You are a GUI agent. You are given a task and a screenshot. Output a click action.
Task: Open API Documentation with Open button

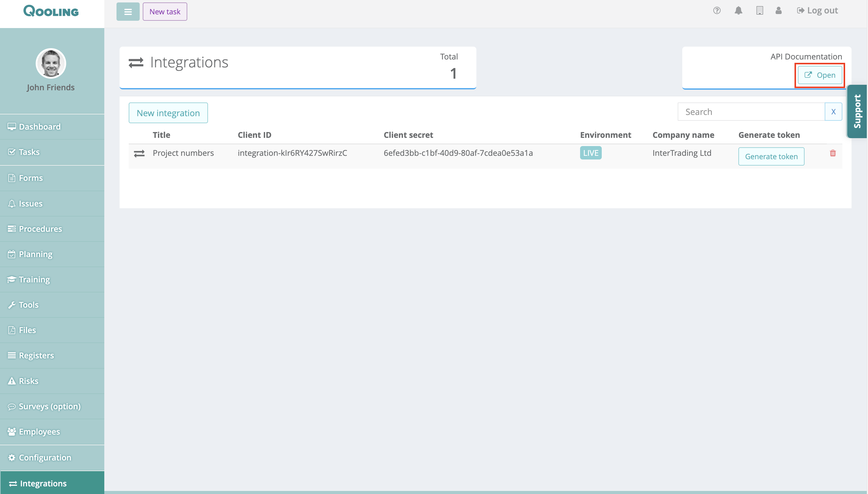point(820,75)
